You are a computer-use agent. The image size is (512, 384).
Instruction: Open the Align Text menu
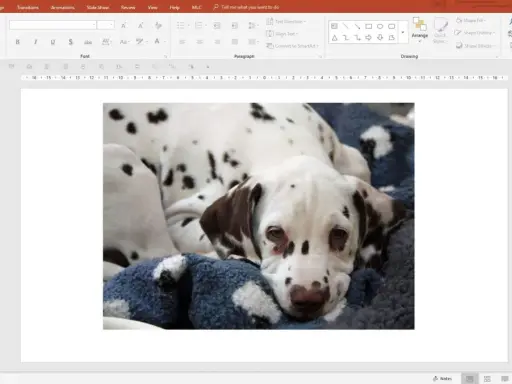(x=282, y=34)
